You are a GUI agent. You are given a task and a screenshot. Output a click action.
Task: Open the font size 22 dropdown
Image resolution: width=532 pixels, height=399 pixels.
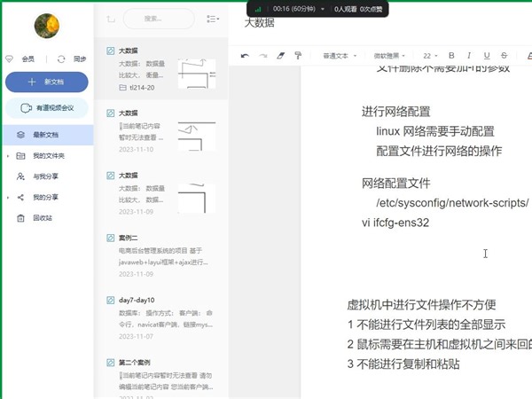click(x=431, y=56)
